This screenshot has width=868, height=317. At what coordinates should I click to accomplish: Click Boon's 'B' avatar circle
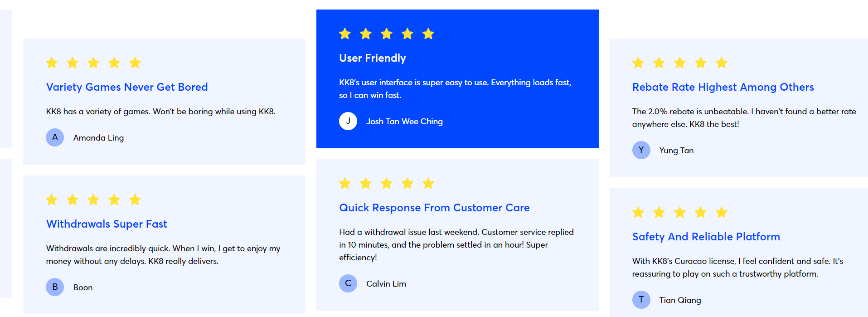(x=55, y=287)
